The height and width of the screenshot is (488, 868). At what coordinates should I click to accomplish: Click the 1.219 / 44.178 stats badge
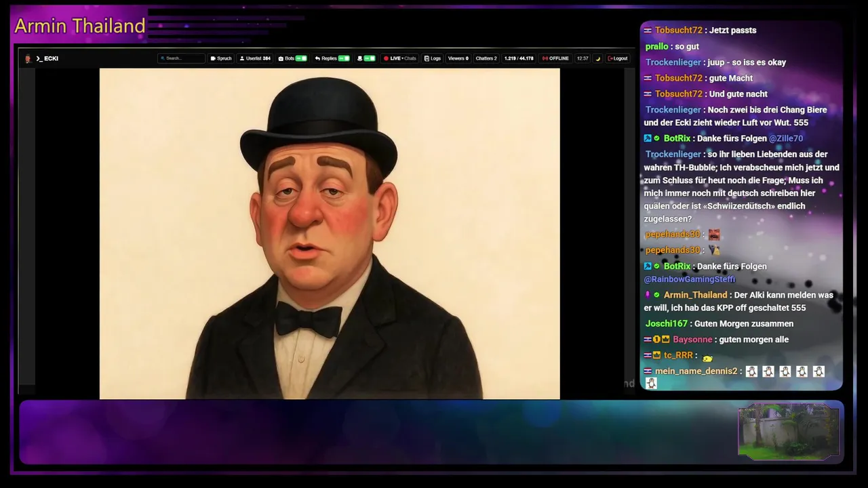click(x=519, y=58)
